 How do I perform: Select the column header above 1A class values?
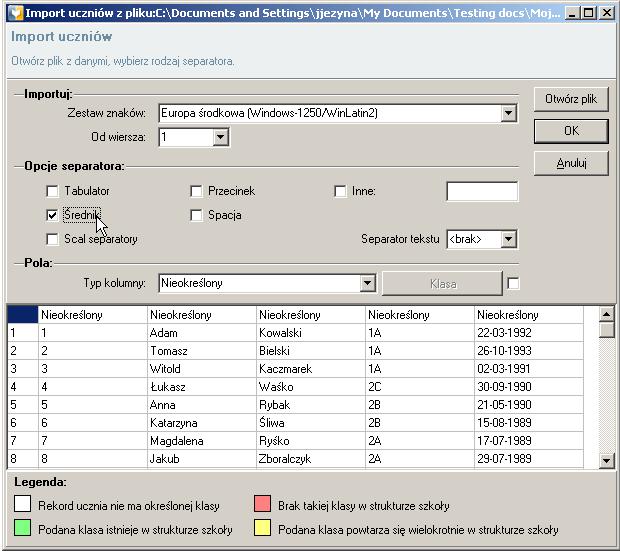coord(420,315)
